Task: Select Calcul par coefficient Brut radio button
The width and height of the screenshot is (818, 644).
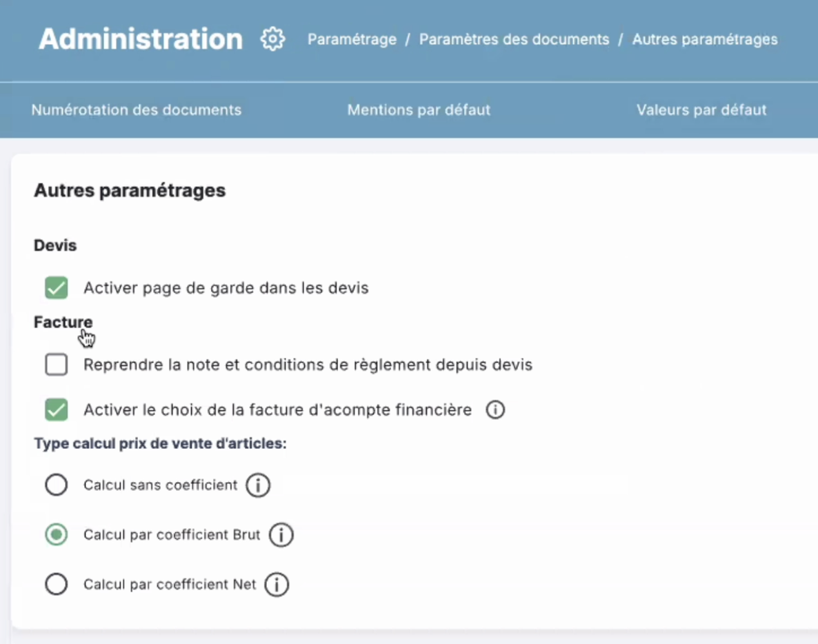Action: [x=57, y=535]
